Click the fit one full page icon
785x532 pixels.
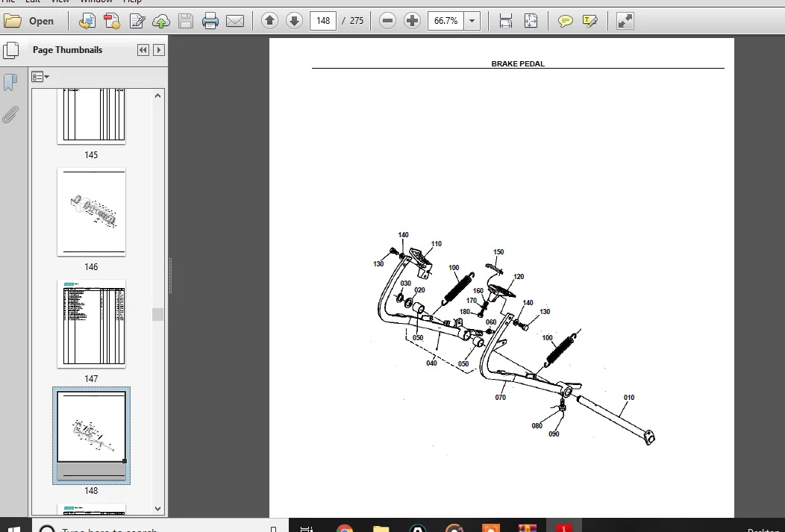tap(531, 21)
